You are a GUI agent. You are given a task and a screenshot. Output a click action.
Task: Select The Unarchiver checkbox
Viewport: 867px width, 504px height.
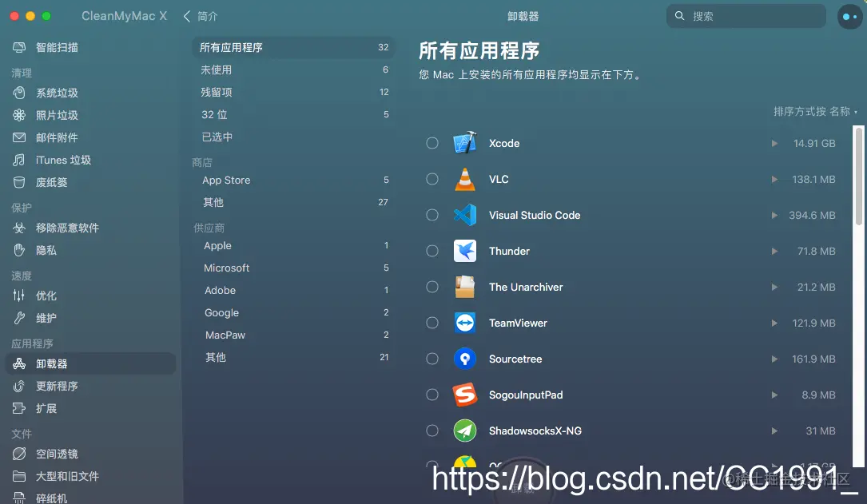tap(432, 287)
